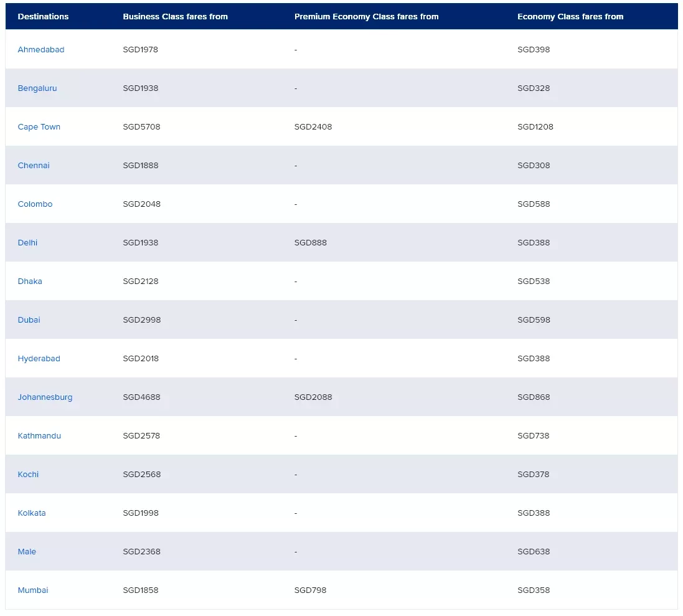The height and width of the screenshot is (616, 683).
Task: Select Ahmedabad economy fare SGD398
Action: 534,50
